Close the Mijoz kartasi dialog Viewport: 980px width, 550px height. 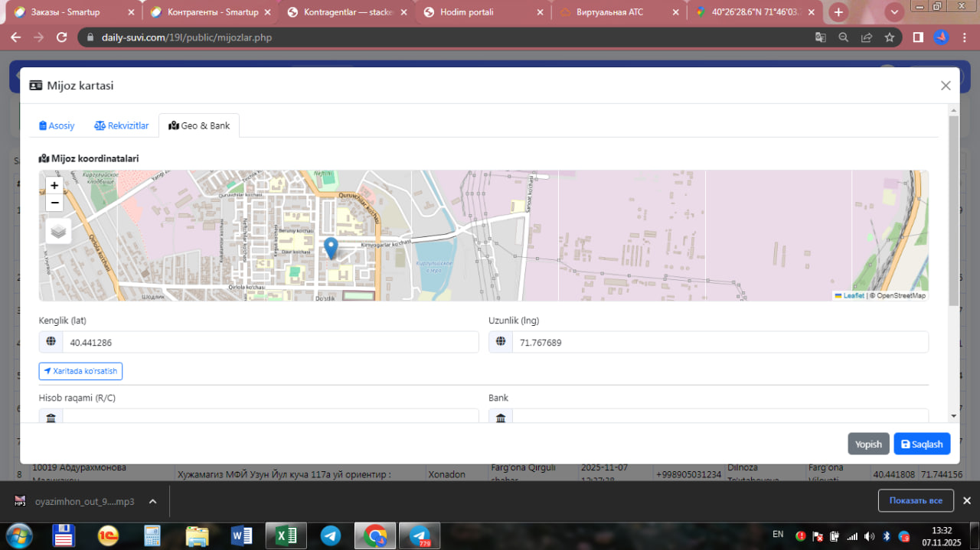946,86
